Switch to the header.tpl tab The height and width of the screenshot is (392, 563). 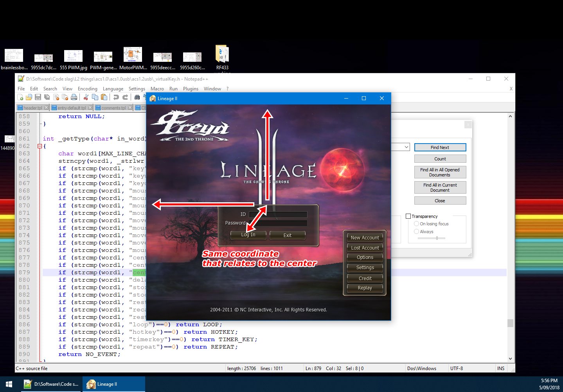pos(33,108)
